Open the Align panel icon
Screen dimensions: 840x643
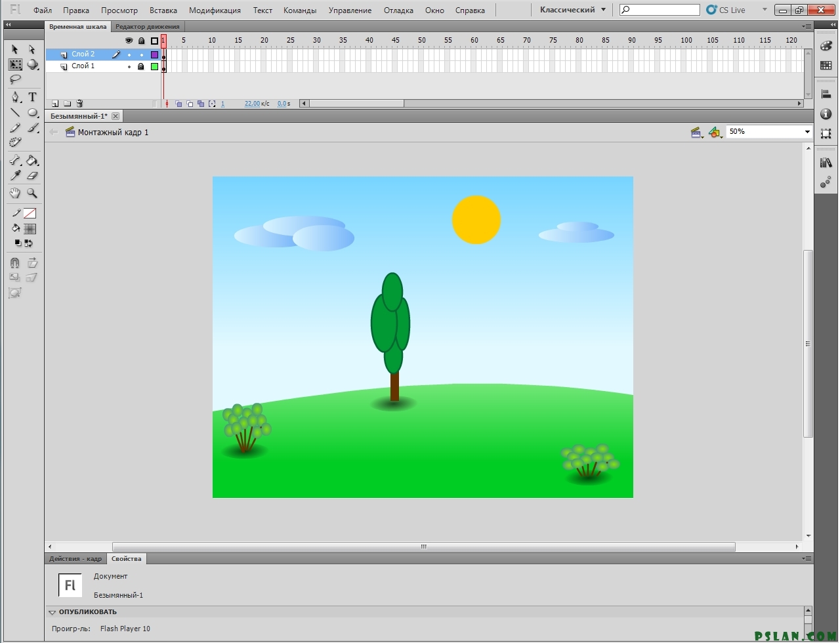coord(826,94)
